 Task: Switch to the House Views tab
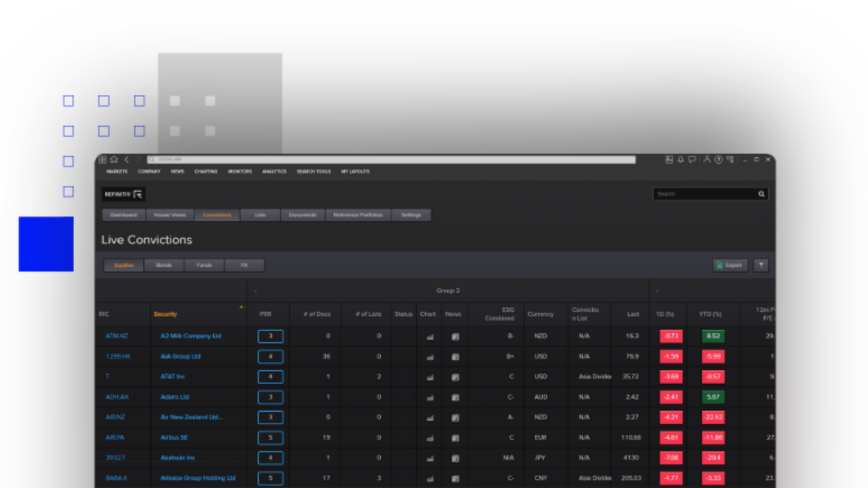(170, 215)
